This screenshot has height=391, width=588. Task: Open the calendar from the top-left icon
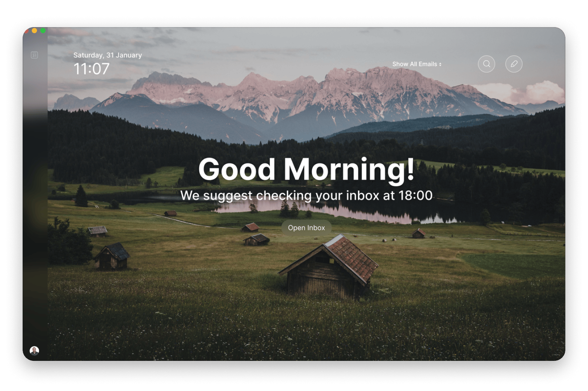34,55
